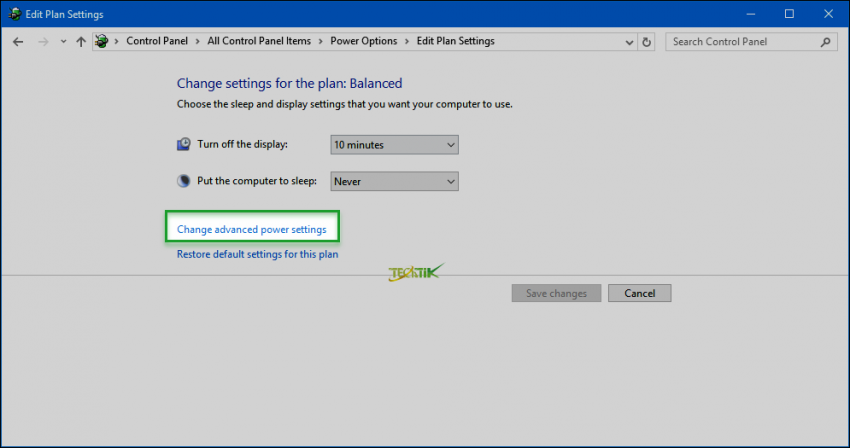
Task: Click the Up arrow to parent folder
Action: [81, 42]
